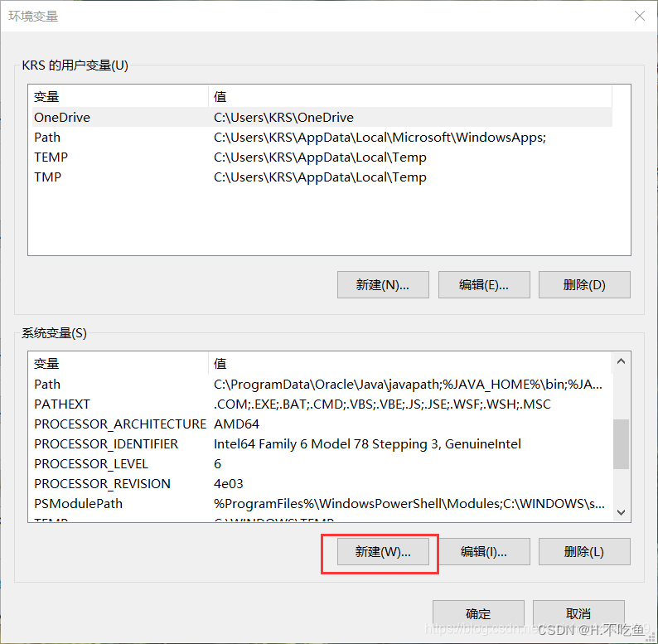658x644 pixels.
Task: Click value C:\Users\KRS\OneDrive
Action: point(283,117)
